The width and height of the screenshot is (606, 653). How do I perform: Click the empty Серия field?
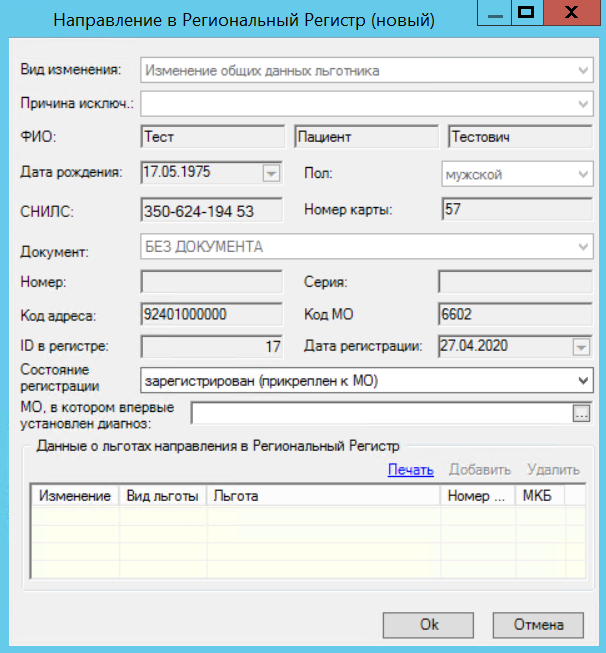coord(516,282)
